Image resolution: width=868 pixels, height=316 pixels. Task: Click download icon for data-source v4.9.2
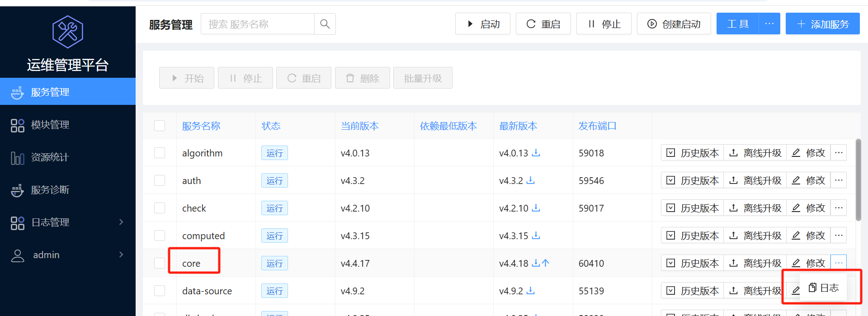pos(531,291)
